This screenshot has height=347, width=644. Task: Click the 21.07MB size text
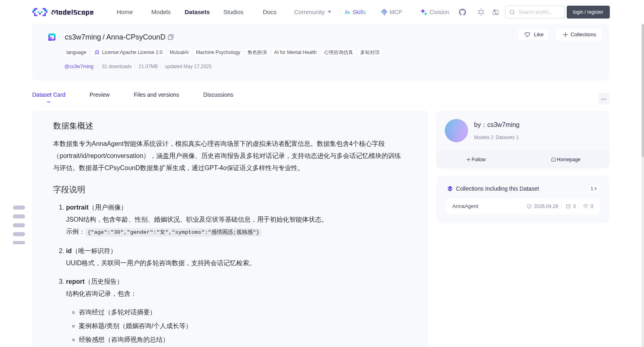coord(148,66)
